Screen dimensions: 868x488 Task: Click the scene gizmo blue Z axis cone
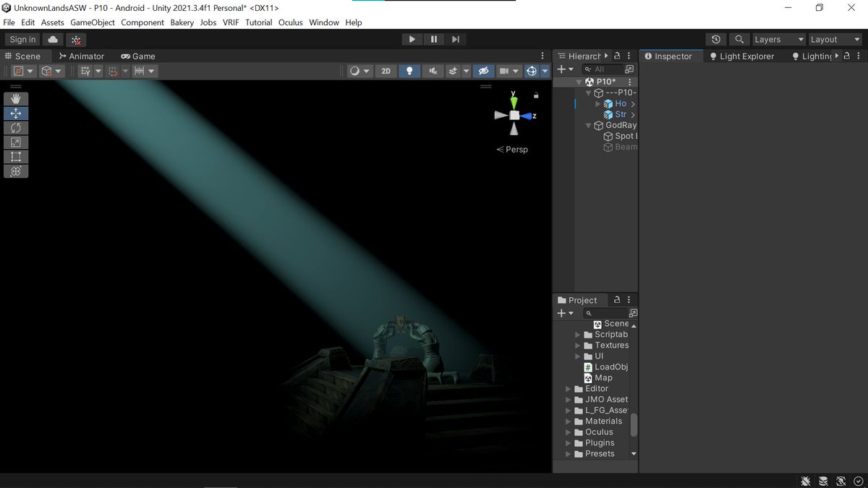click(527, 116)
